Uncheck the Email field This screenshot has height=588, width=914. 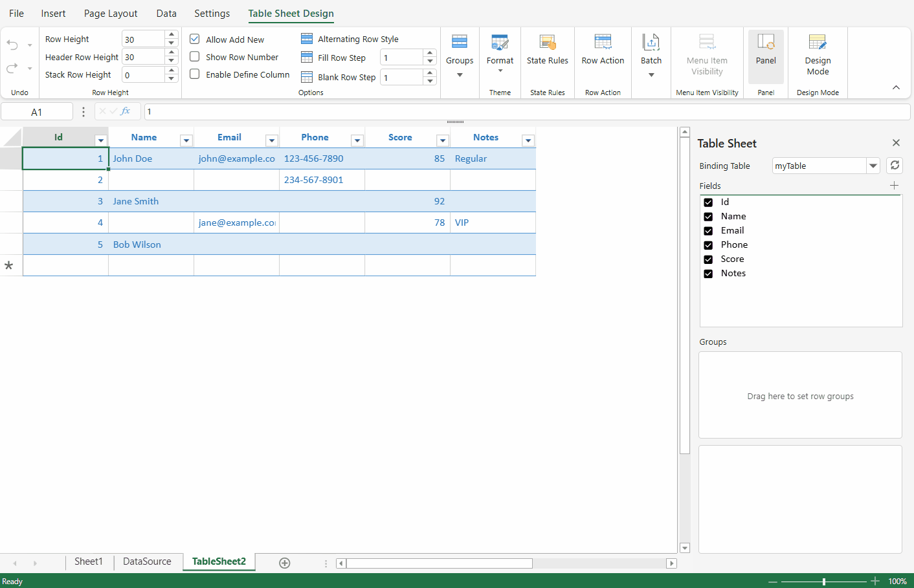[x=708, y=231]
